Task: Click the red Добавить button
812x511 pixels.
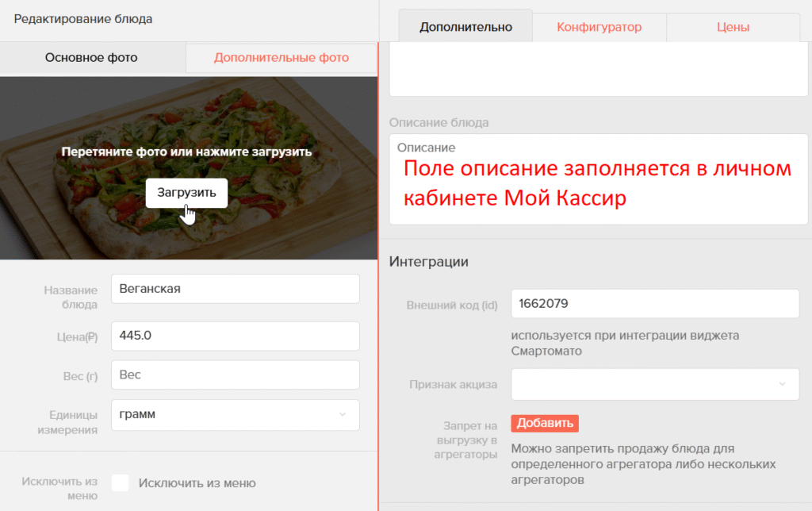Action: coord(545,423)
